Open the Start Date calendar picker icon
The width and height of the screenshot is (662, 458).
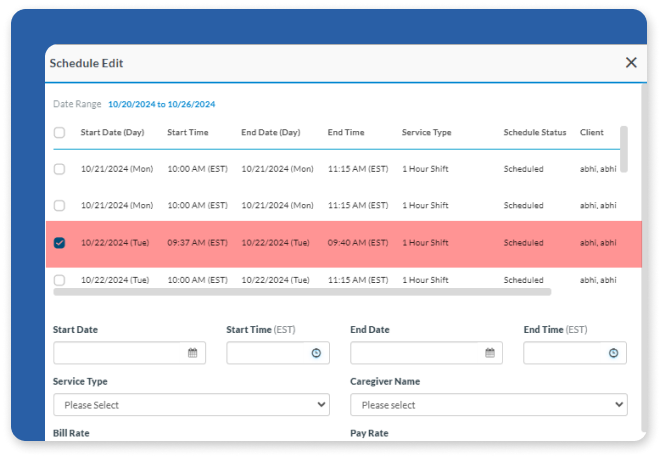click(x=192, y=353)
